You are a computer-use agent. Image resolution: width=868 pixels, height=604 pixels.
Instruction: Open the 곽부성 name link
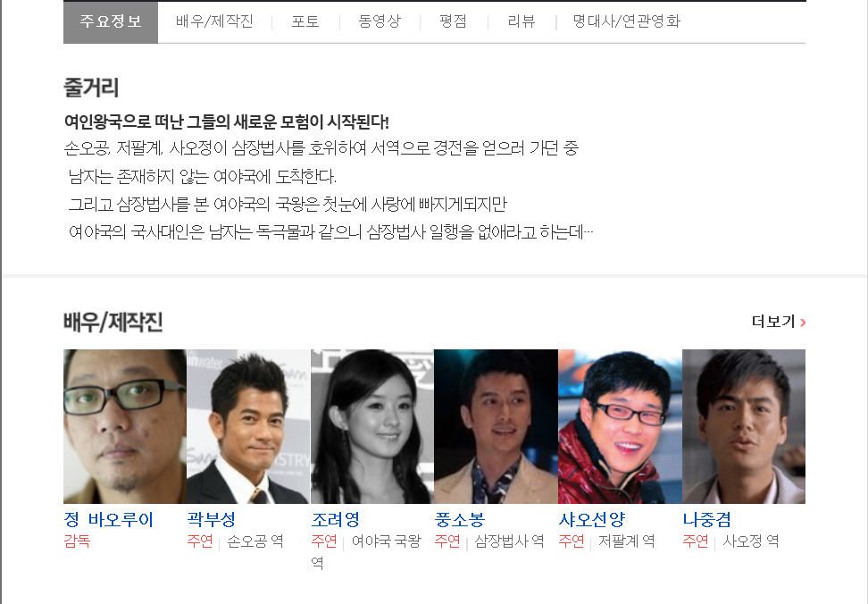pos(212,519)
